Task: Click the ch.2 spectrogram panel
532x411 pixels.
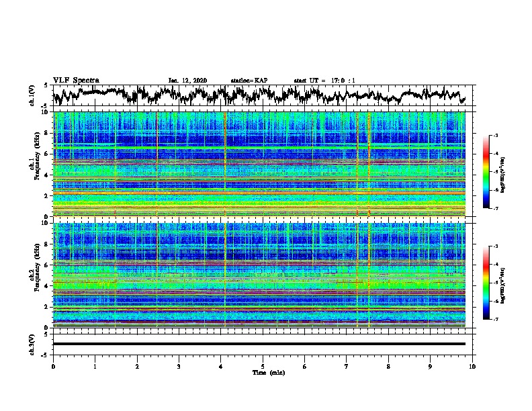Action: pos(259,275)
